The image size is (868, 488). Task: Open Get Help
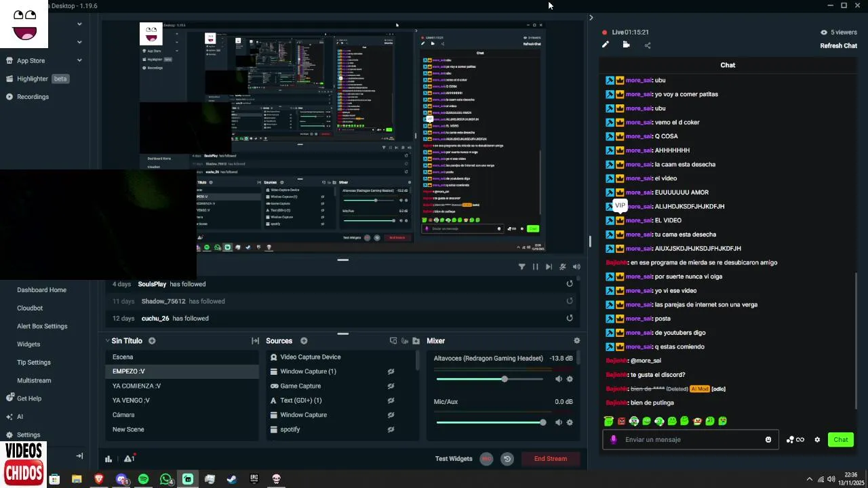[x=24, y=399]
